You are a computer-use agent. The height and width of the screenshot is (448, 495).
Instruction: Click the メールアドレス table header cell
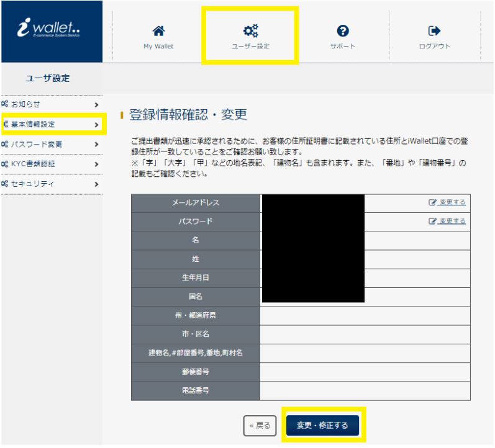pos(196,203)
